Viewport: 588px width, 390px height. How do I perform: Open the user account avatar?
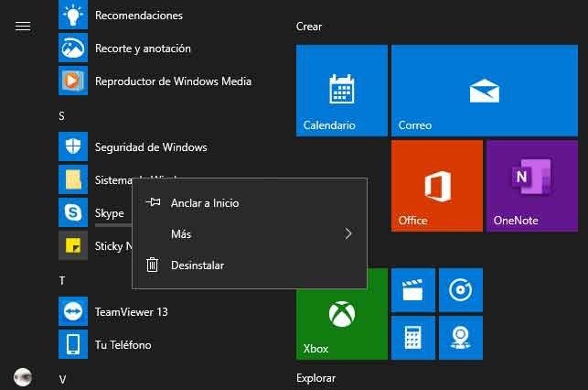[x=23, y=377]
